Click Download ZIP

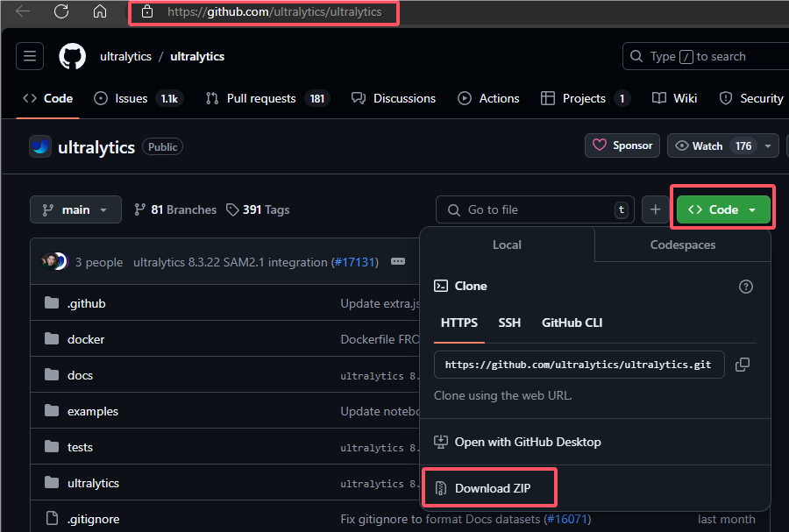[x=492, y=488]
